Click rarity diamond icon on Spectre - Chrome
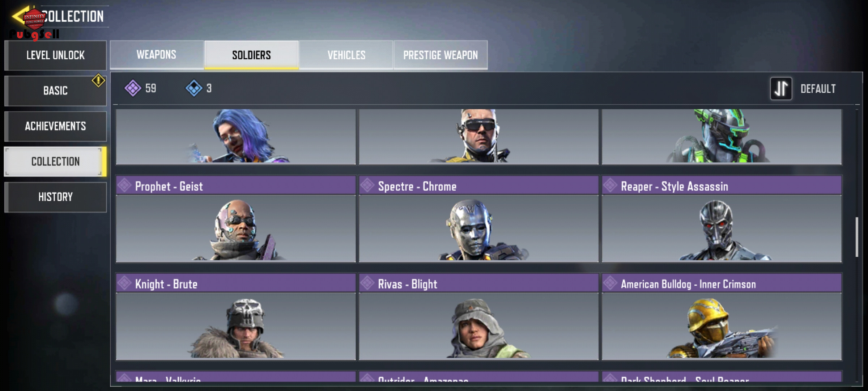Image resolution: width=868 pixels, height=391 pixels. 367,185
